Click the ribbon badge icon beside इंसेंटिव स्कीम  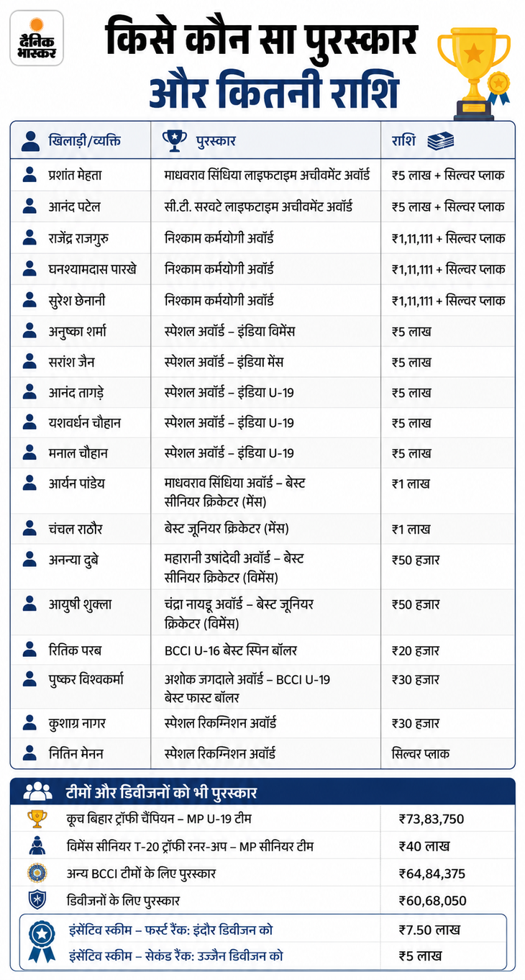pos(41,941)
